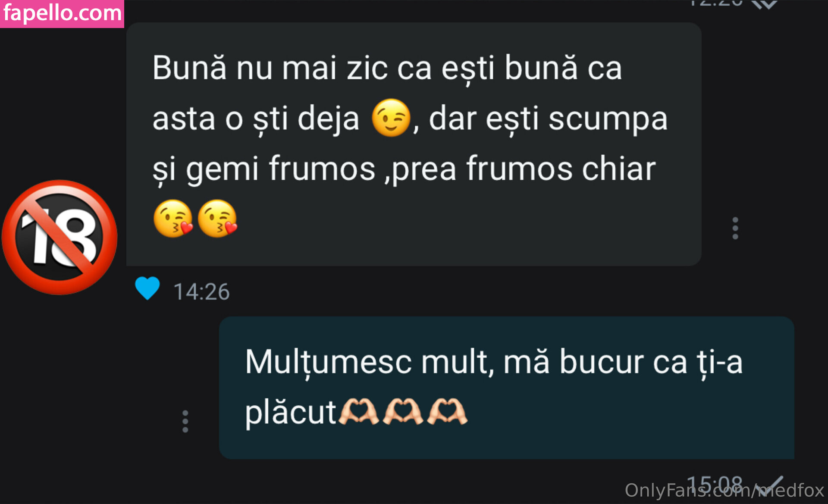The height and width of the screenshot is (504, 828).
Task: Tap the last heart hands emoji
Action: tap(447, 412)
